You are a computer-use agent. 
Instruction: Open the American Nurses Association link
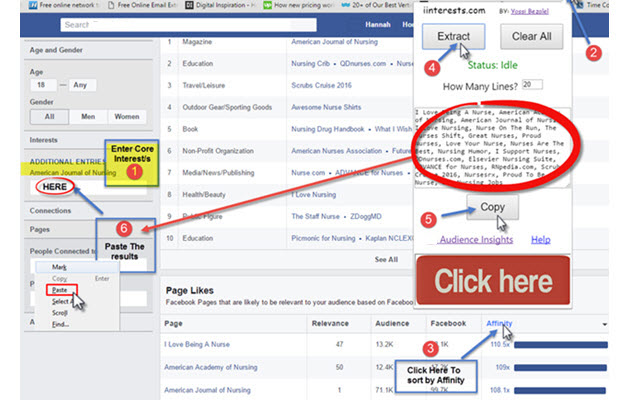click(x=336, y=151)
